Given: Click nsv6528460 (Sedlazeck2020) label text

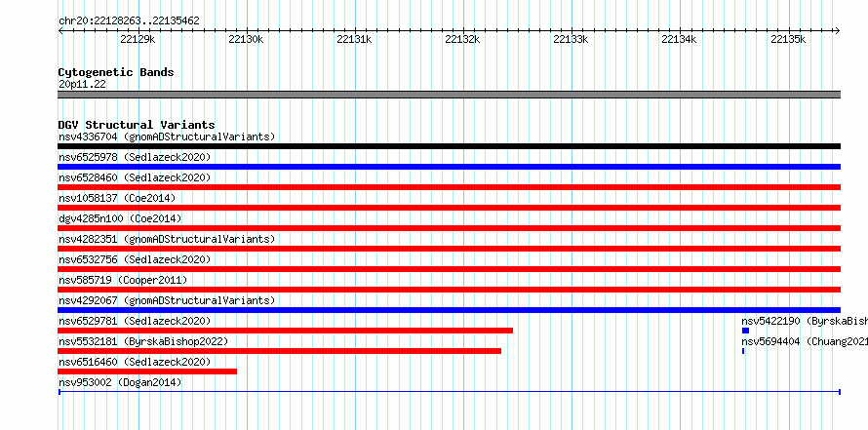Looking at the screenshot, I should [135, 177].
